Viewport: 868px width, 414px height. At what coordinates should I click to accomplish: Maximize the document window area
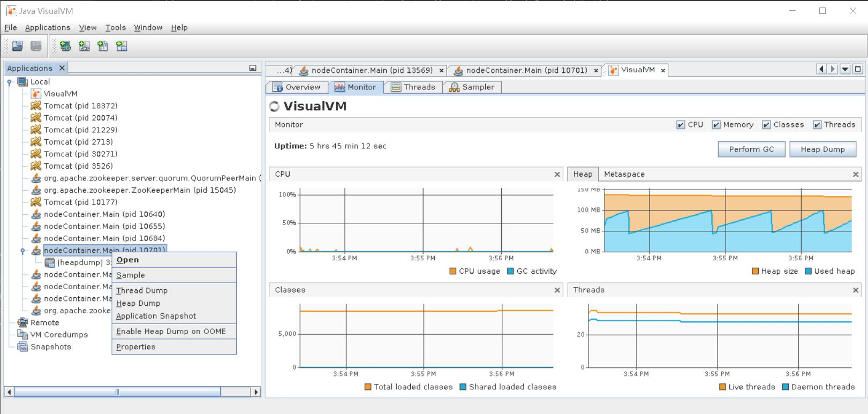tap(858, 69)
